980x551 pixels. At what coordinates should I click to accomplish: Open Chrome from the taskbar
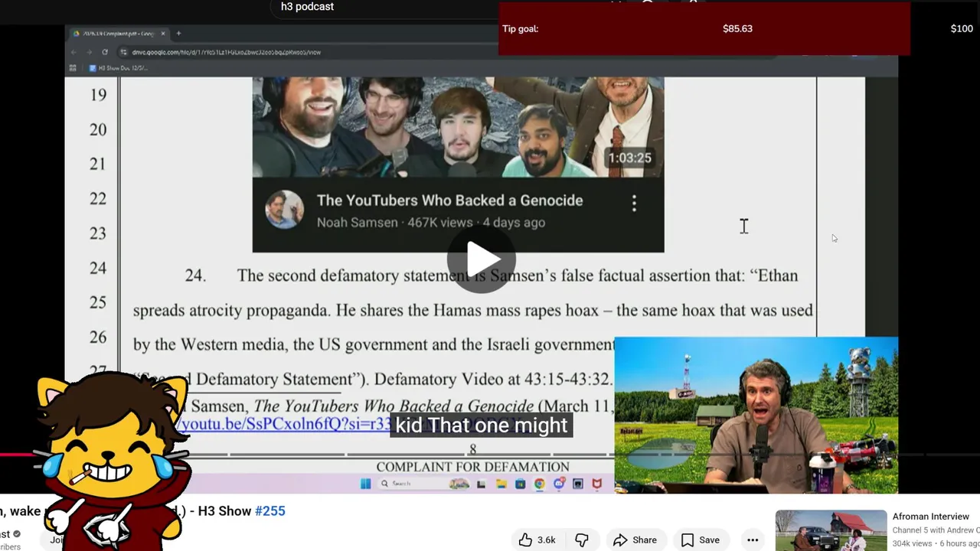point(539,484)
